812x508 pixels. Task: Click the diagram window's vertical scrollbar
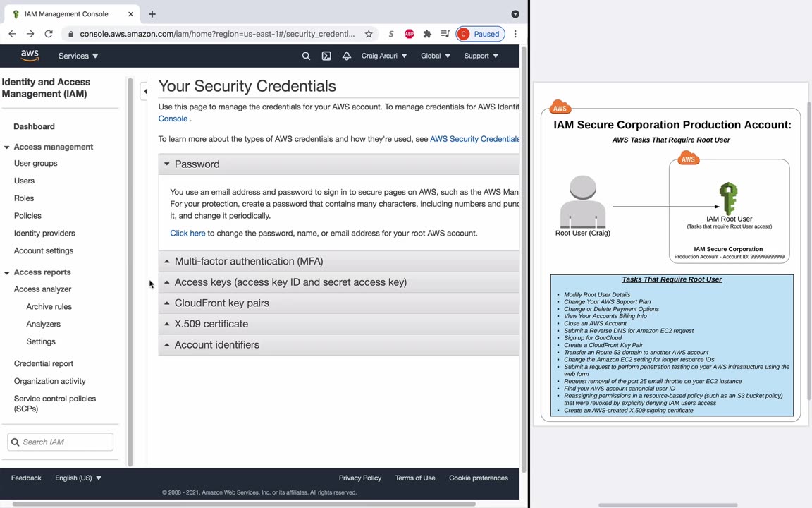[809, 251]
